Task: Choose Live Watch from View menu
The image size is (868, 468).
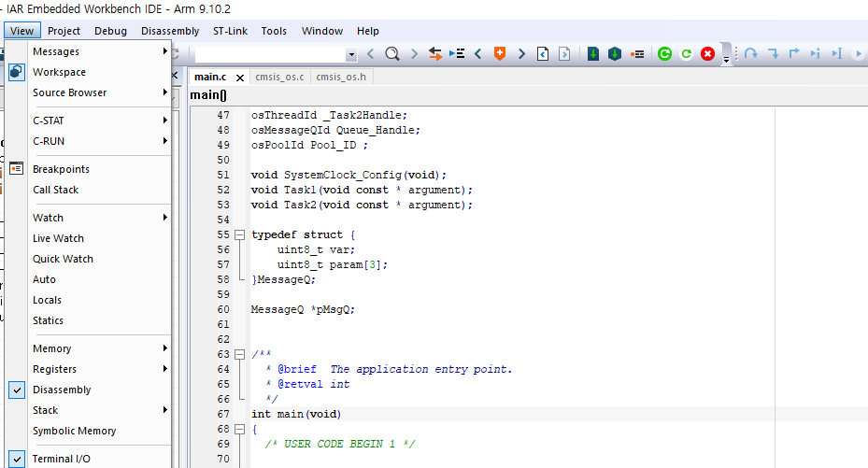Action: coord(58,238)
